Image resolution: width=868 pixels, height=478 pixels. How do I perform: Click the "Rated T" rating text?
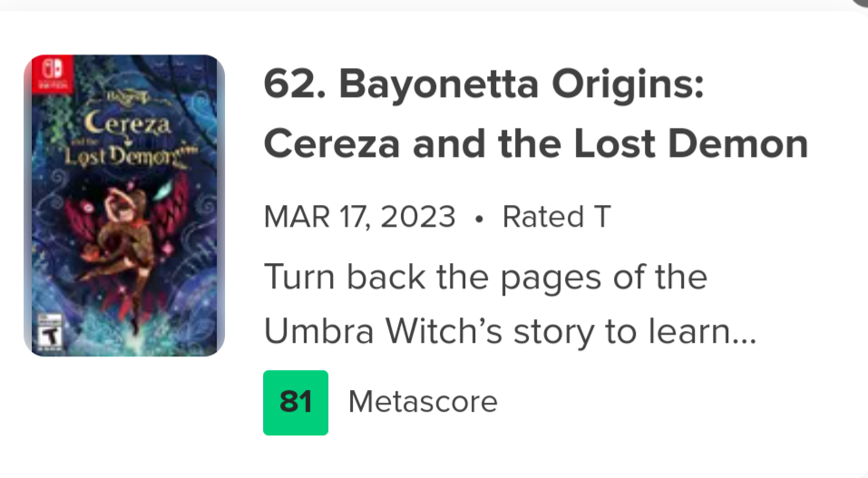click(x=556, y=218)
